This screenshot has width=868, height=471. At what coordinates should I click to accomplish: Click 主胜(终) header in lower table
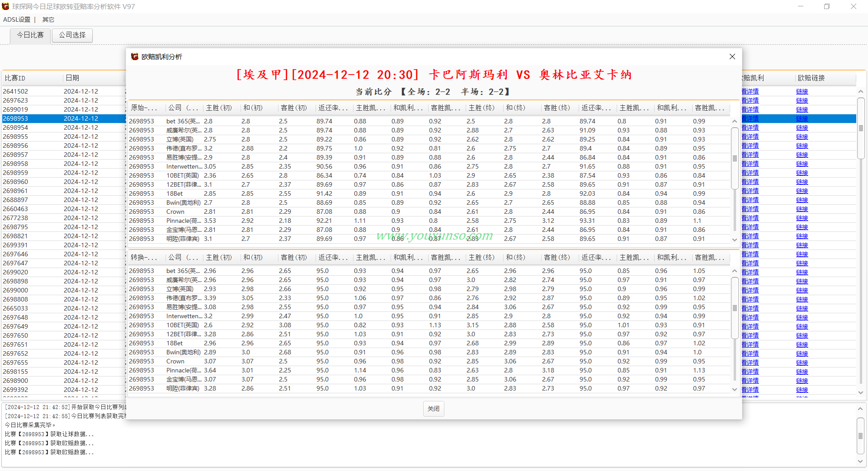click(x=485, y=257)
